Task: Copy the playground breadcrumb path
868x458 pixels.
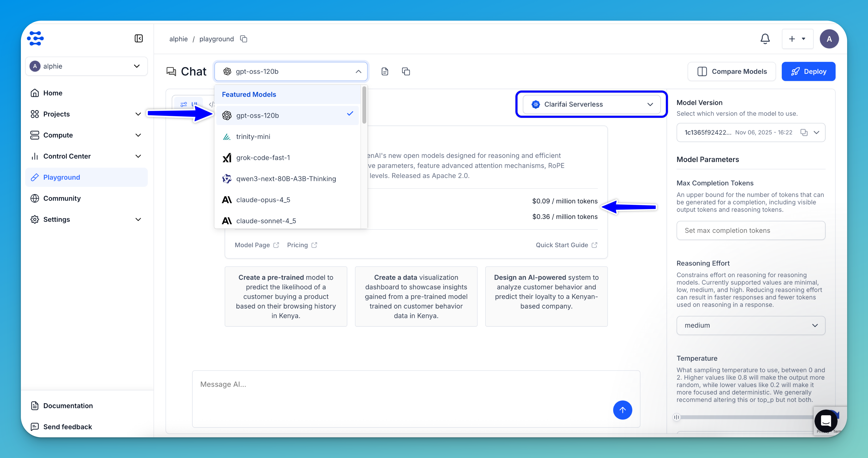Action: click(244, 39)
